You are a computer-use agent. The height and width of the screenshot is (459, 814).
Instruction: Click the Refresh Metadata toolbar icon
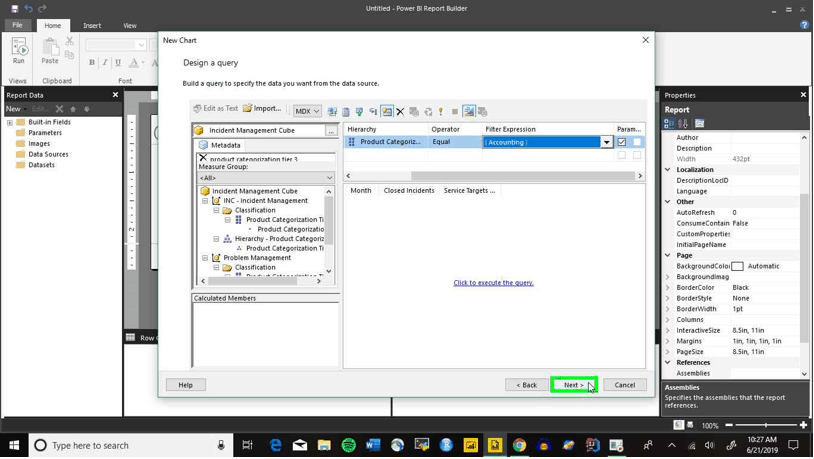332,112
